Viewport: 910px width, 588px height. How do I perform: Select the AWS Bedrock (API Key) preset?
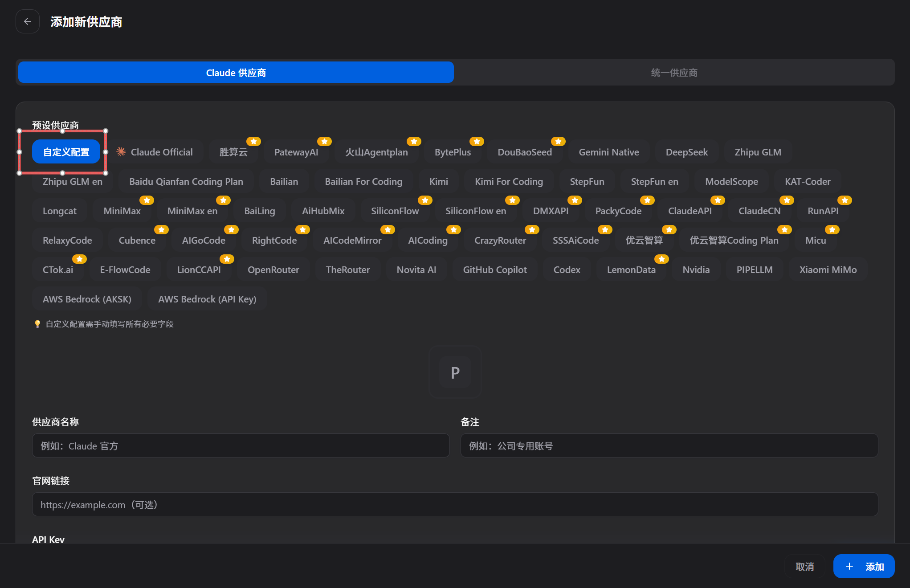pos(207,299)
